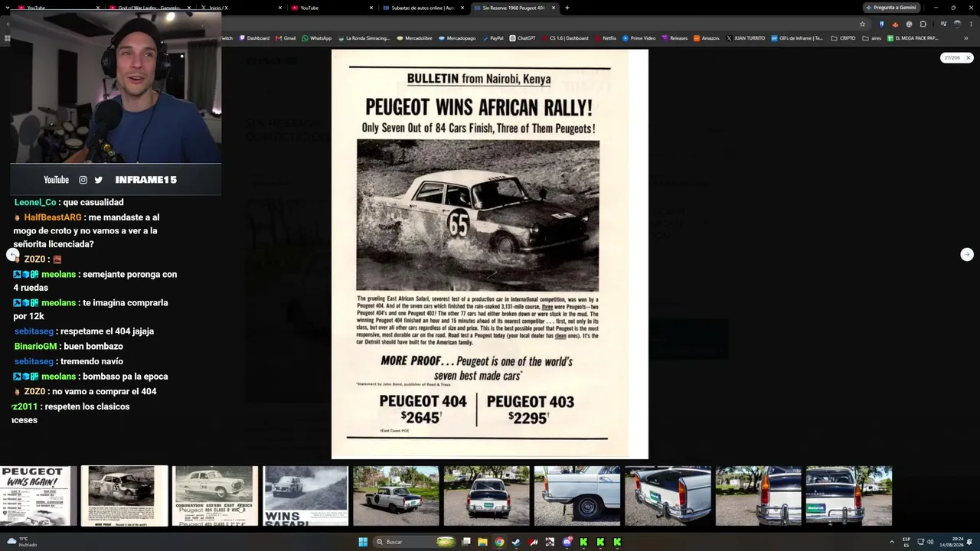Open the Gmail bookmark

click(286, 38)
